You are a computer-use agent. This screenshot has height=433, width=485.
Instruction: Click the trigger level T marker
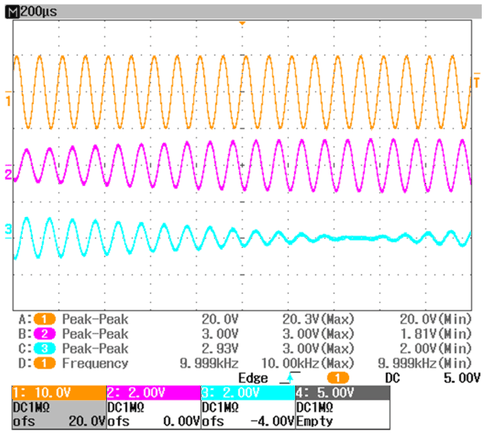477,80
